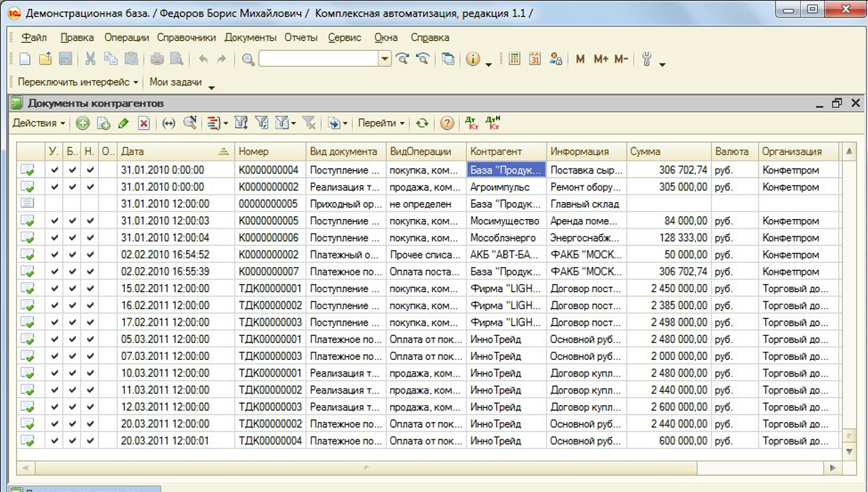
Task: Click the Мои задачи button
Action: click(176, 82)
